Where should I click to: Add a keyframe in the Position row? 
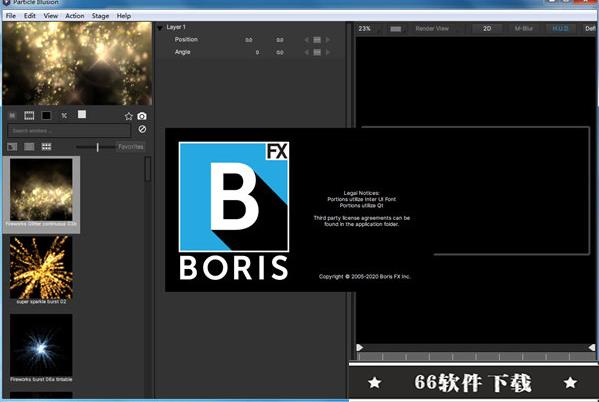tap(317, 40)
